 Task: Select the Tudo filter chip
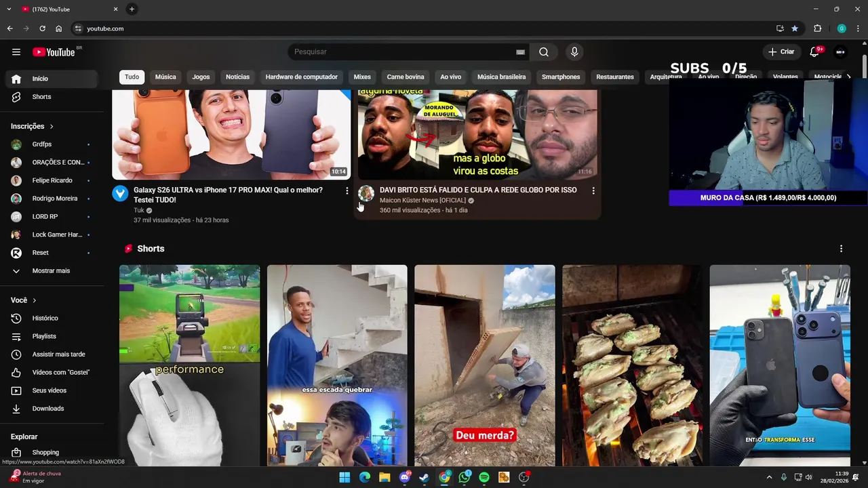click(132, 77)
